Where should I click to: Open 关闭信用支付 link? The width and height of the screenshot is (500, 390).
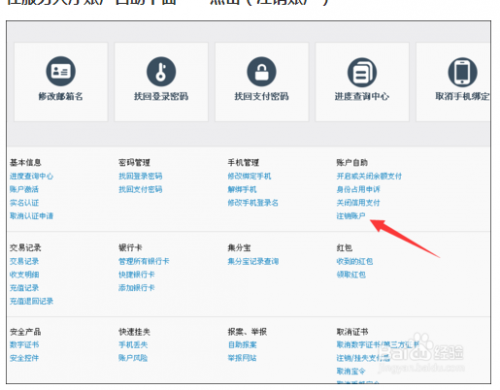358,203
